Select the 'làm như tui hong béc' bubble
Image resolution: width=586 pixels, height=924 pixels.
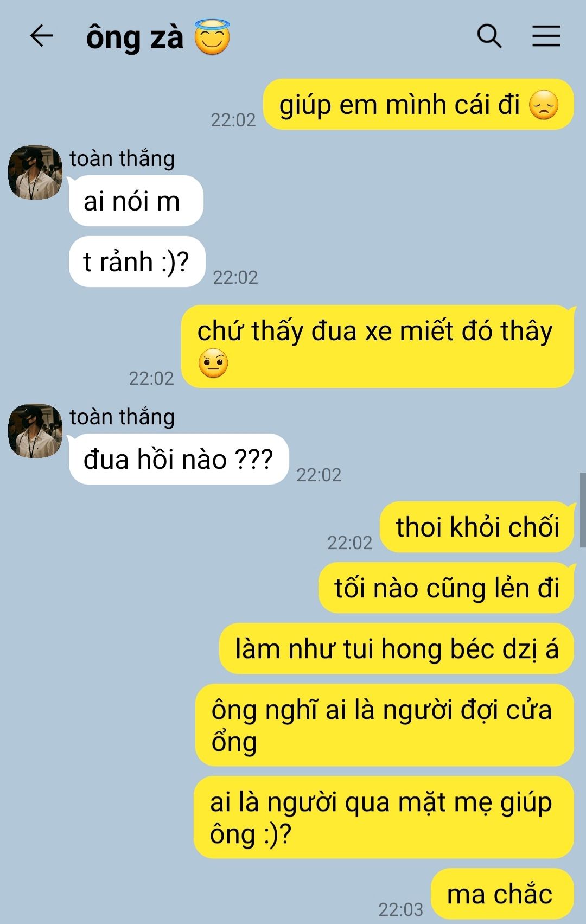click(397, 649)
